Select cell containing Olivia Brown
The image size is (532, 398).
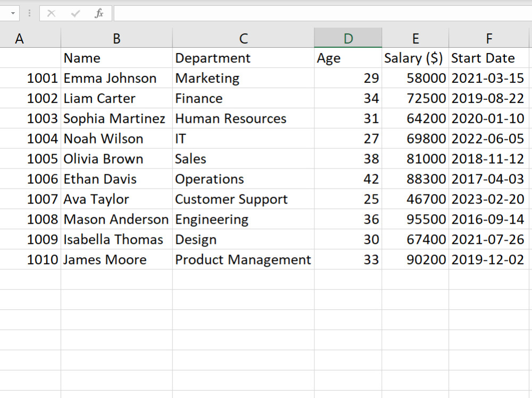pyautogui.click(x=117, y=159)
